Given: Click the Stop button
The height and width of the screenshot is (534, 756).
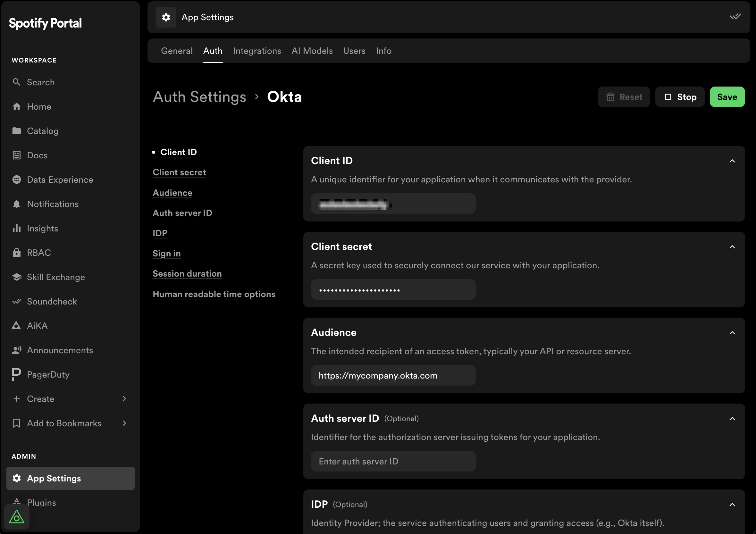Looking at the screenshot, I should tap(680, 97).
